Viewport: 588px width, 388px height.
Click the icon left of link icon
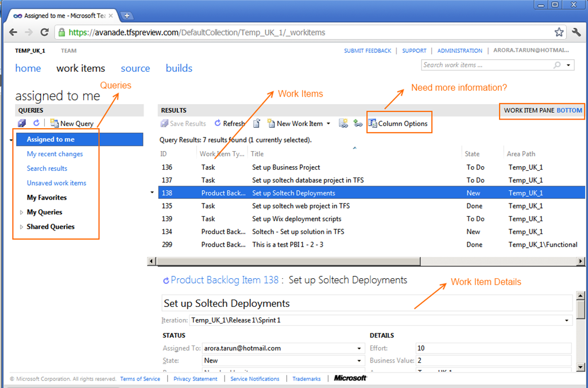tap(343, 123)
